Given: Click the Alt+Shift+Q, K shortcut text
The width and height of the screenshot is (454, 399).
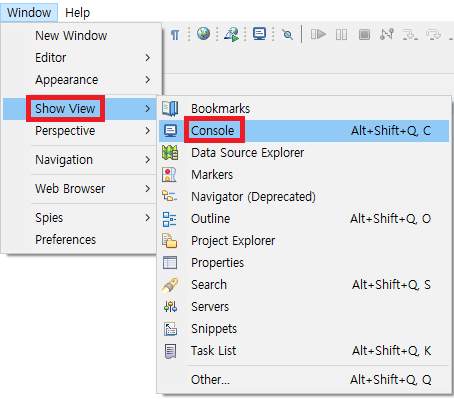Looking at the screenshot, I should (391, 351).
